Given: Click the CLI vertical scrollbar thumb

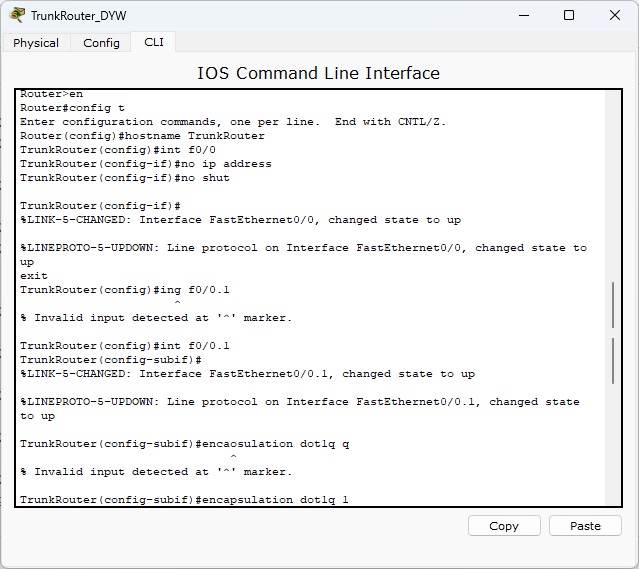Looking at the screenshot, I should pyautogui.click(x=613, y=333).
